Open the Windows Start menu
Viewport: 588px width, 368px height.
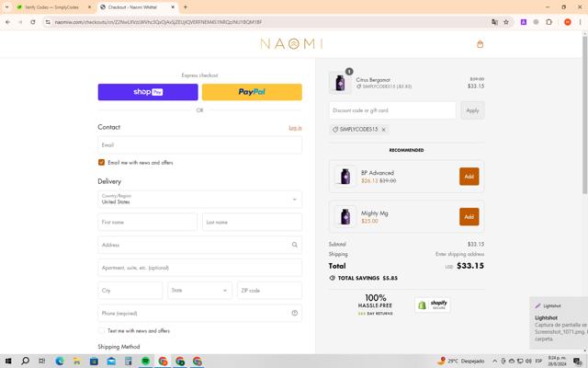click(x=8, y=362)
